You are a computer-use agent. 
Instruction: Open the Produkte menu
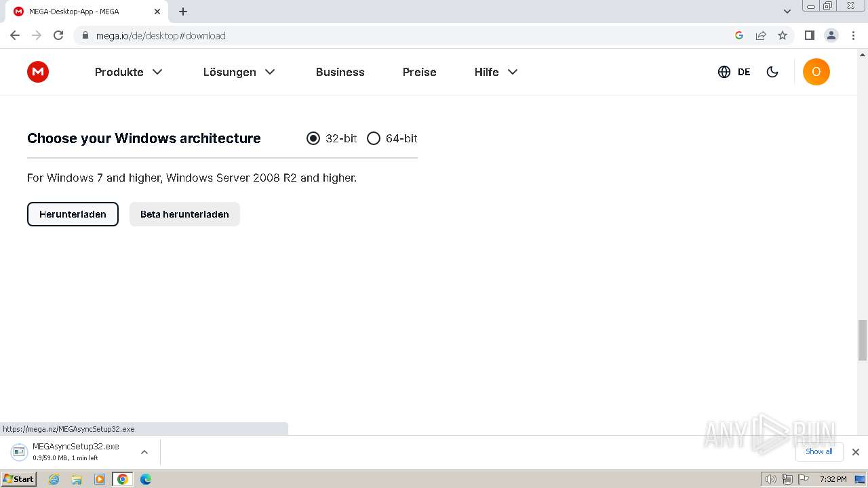point(129,72)
